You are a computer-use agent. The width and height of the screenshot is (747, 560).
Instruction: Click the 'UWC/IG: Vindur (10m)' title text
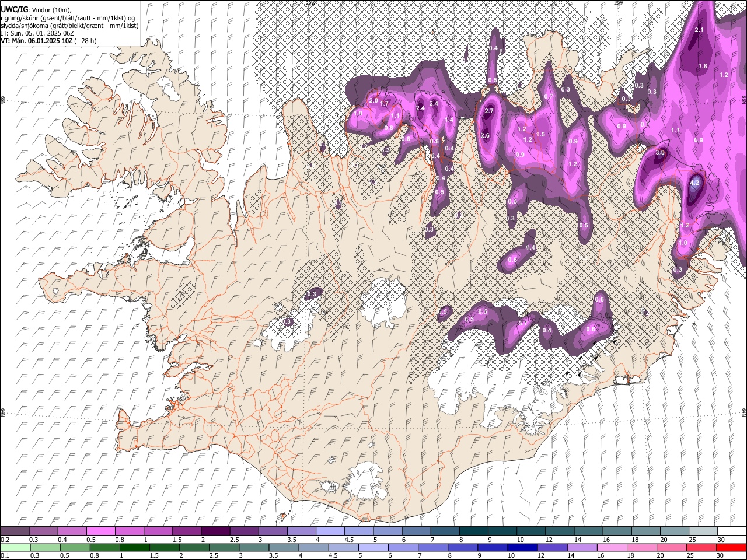pyautogui.click(x=36, y=10)
